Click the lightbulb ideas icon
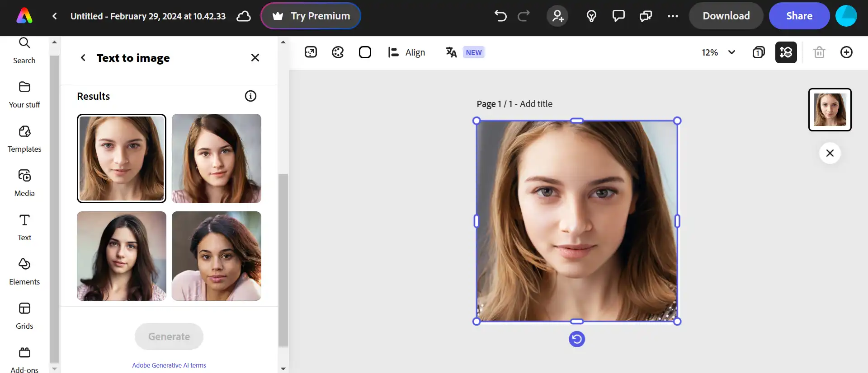868x373 pixels. pos(591,16)
